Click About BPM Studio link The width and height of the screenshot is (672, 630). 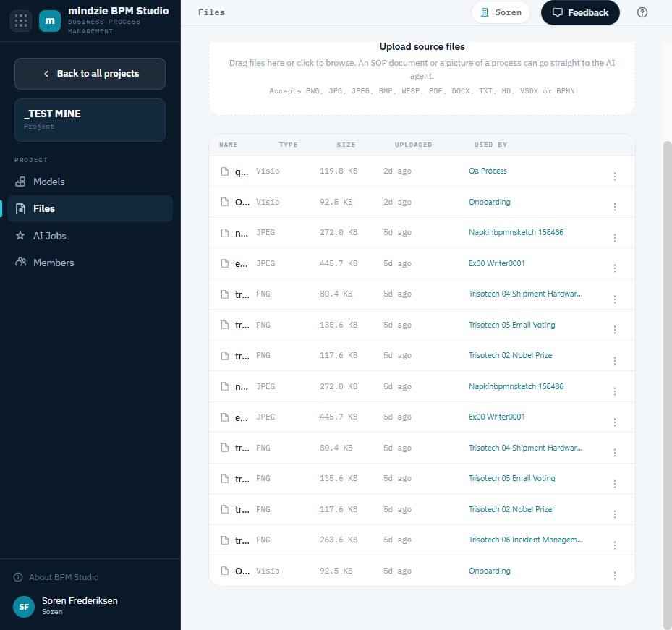[x=56, y=577]
